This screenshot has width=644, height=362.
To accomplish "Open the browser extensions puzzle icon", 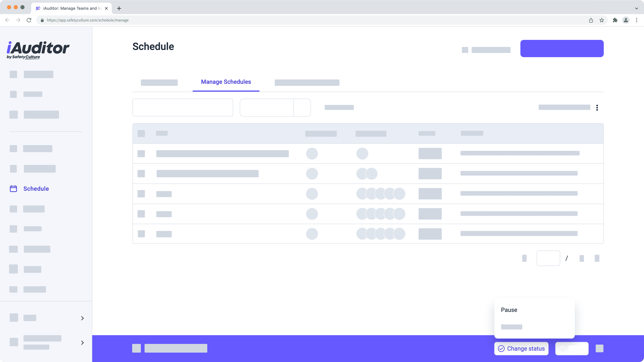I will coord(615,20).
